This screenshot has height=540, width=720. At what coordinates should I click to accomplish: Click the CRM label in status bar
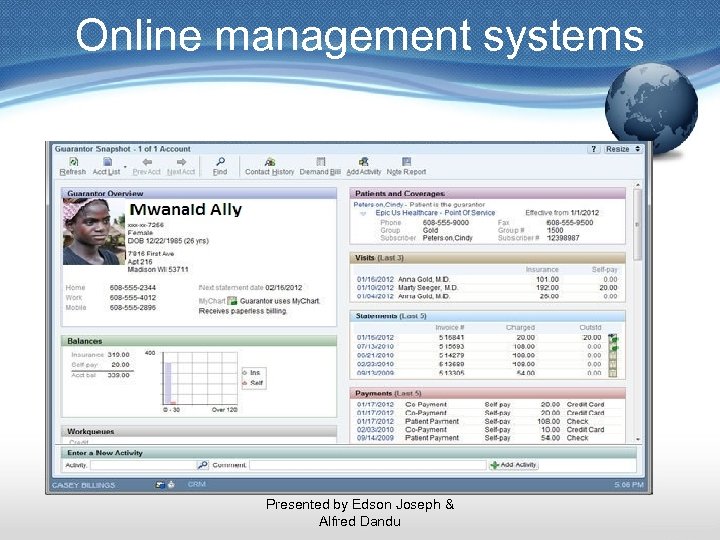coord(197,484)
